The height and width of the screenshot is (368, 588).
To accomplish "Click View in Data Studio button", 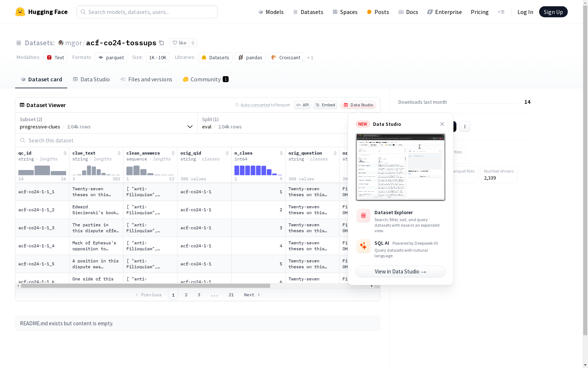I will tap(401, 272).
